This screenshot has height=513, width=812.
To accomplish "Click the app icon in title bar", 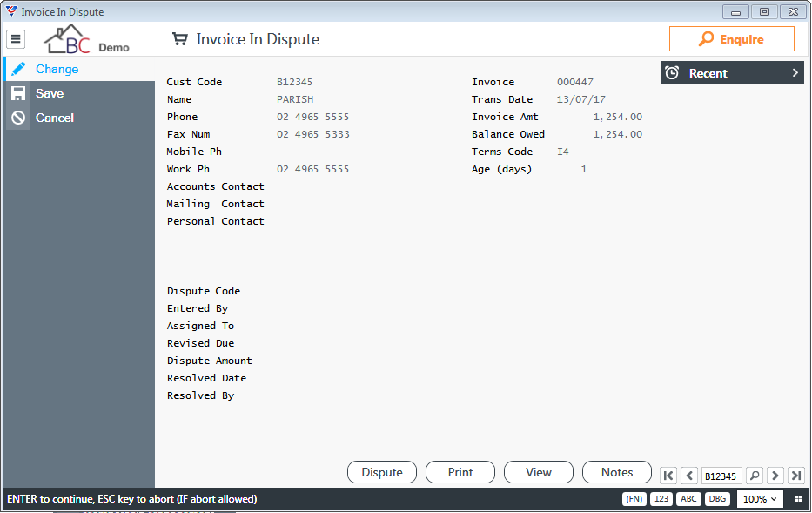I will [11, 10].
